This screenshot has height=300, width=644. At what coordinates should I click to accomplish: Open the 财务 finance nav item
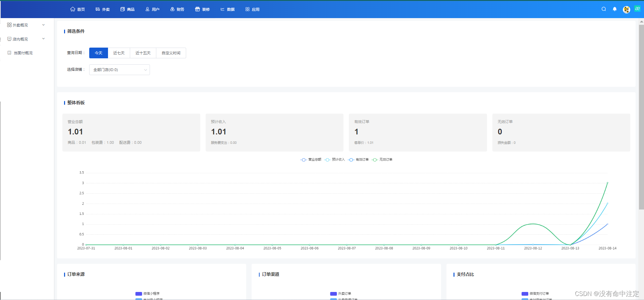pyautogui.click(x=177, y=9)
